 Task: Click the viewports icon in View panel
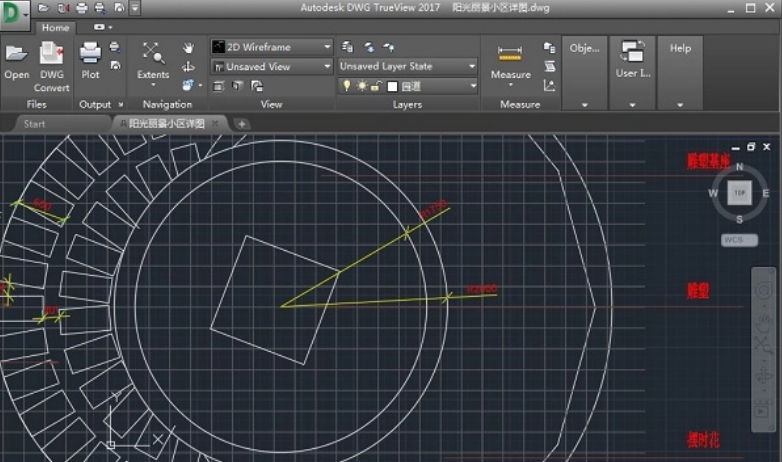257,86
